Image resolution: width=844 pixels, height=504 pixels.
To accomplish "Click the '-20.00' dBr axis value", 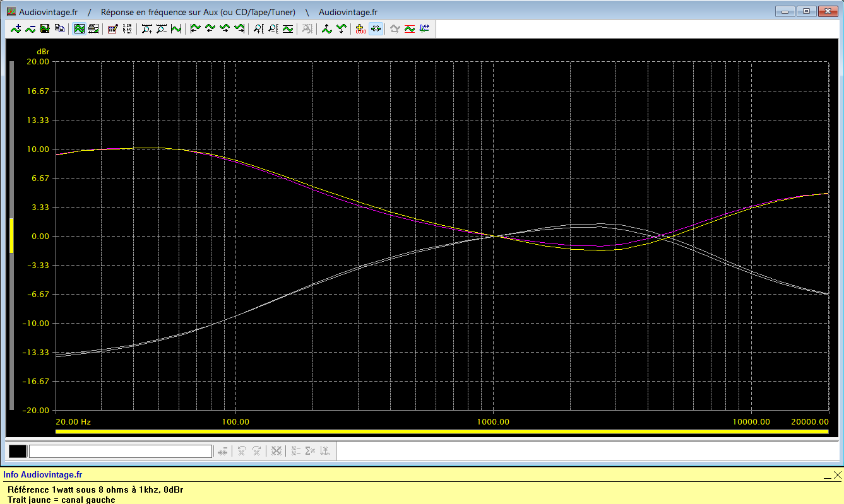I will (x=35, y=410).
